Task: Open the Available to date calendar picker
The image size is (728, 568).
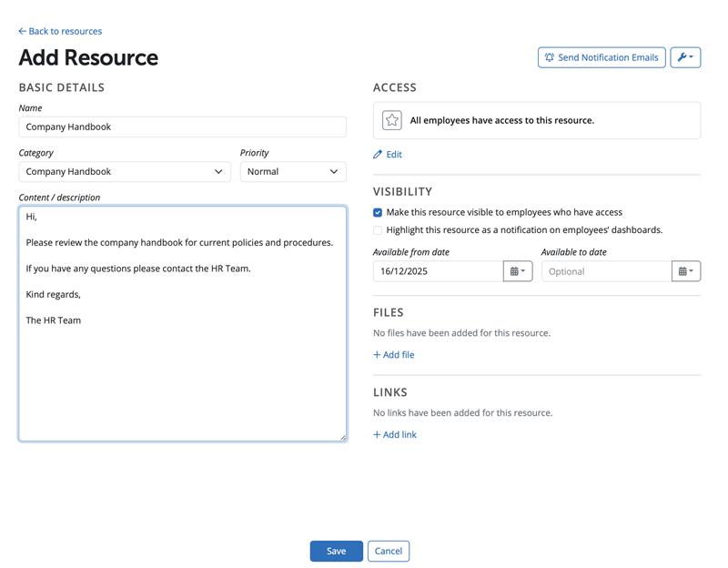Action: 686,271
